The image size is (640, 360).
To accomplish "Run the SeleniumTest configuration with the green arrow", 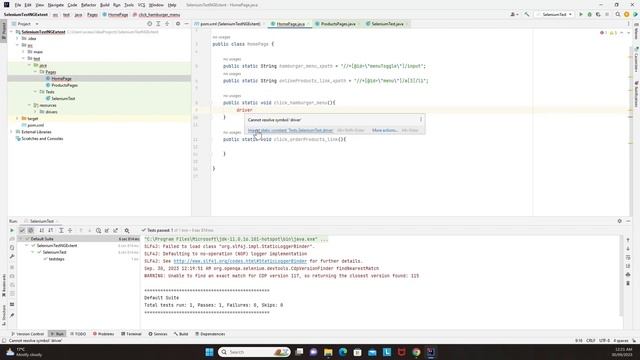I will 581,14.
